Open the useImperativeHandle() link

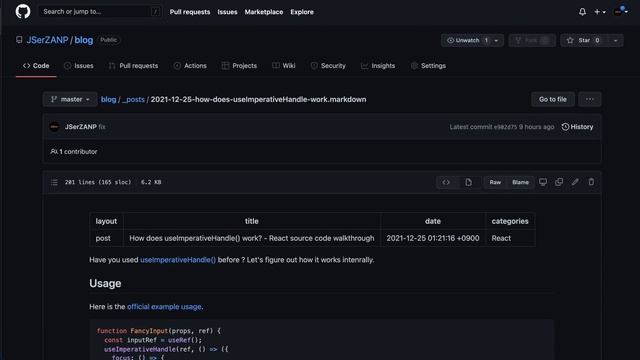click(178, 260)
